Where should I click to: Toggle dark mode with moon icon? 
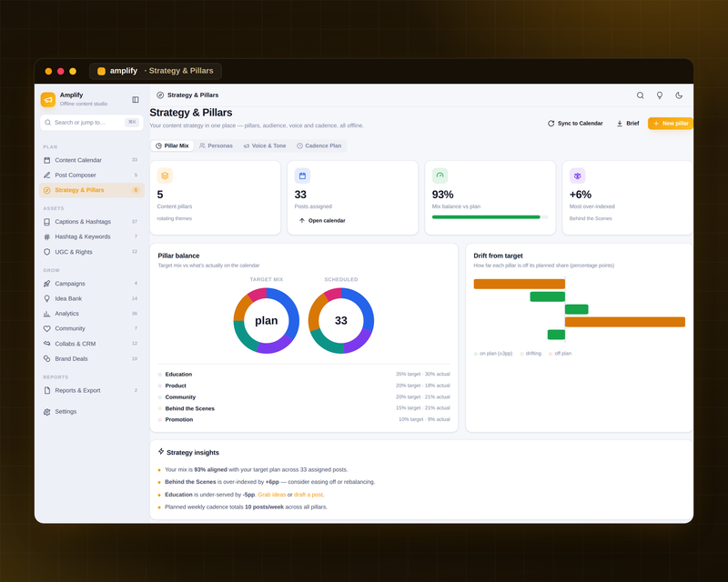[x=679, y=95]
